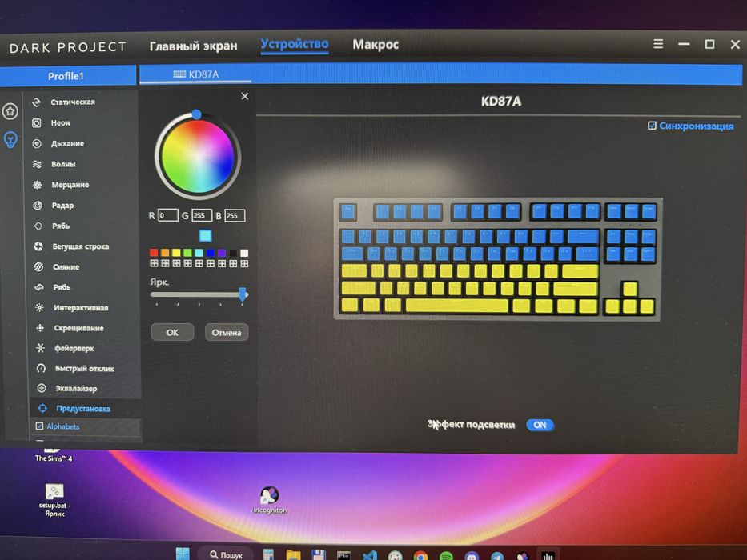Open Google Chrome from taskbar
Screen dimensions: 747x560
(x=420, y=556)
